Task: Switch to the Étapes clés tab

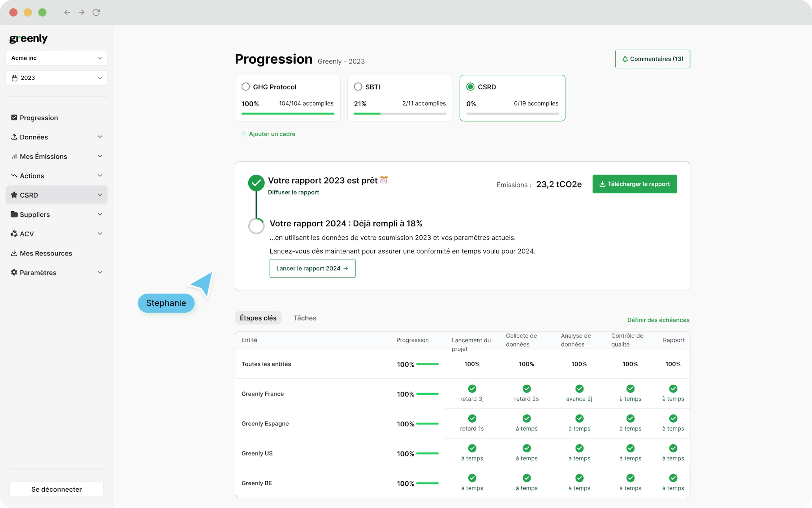Action: 258,318
